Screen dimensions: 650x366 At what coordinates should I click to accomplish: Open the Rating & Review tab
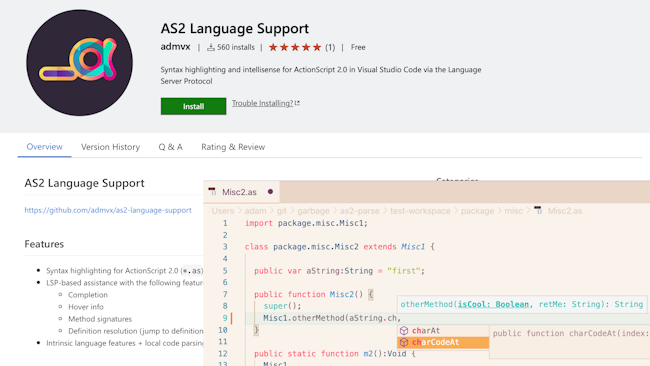[233, 147]
